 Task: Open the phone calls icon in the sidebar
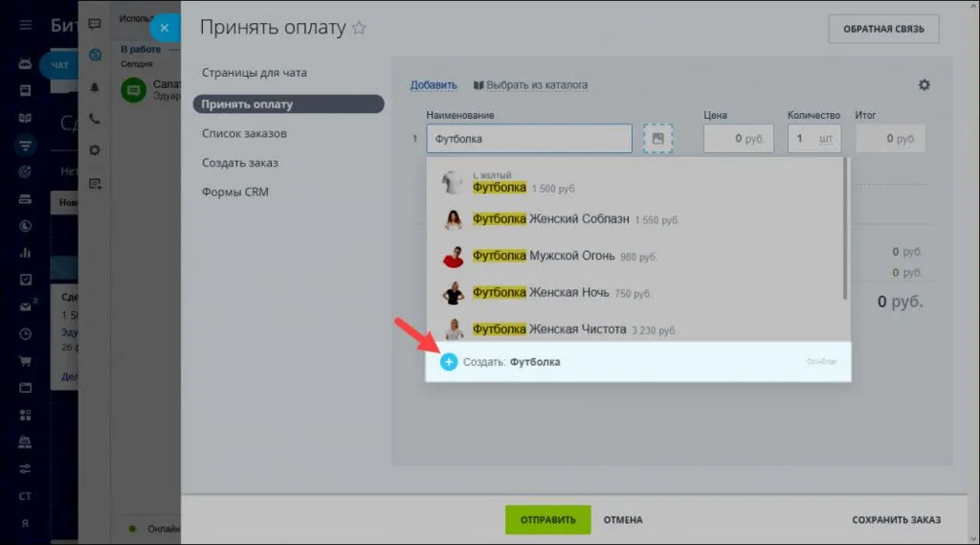[95, 119]
